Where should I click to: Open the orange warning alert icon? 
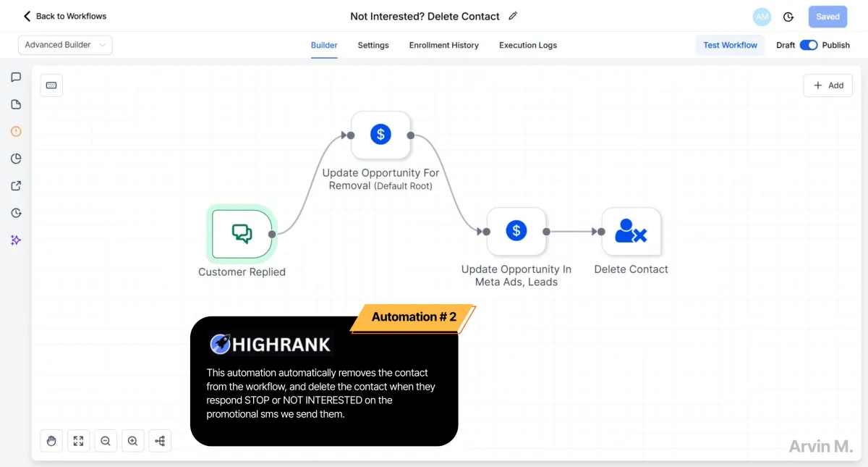(x=16, y=132)
